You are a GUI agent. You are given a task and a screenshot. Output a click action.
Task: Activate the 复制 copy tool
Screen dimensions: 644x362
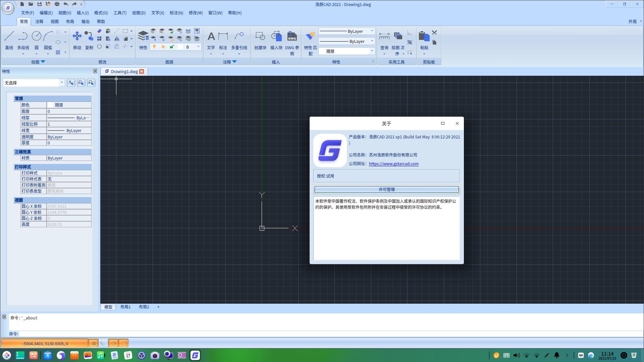point(89,40)
